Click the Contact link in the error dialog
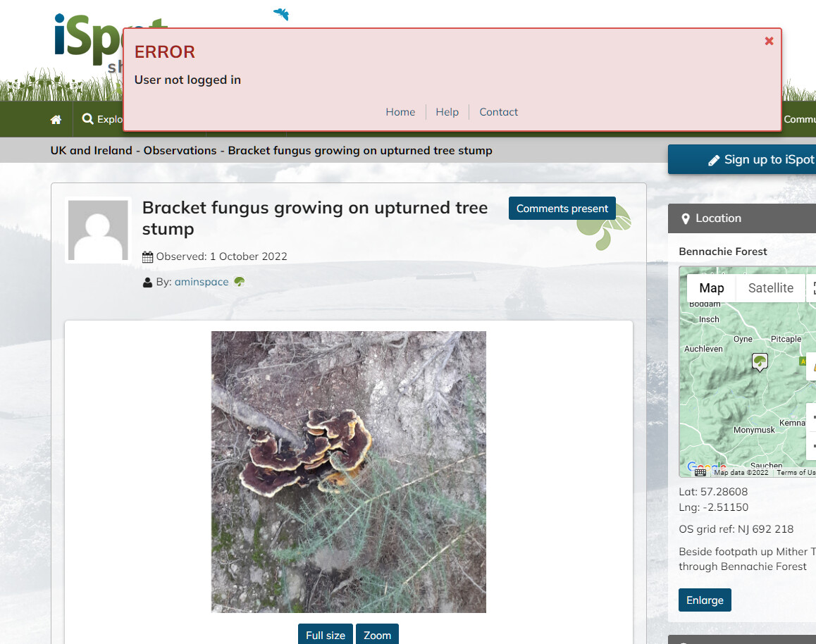 pyautogui.click(x=499, y=112)
